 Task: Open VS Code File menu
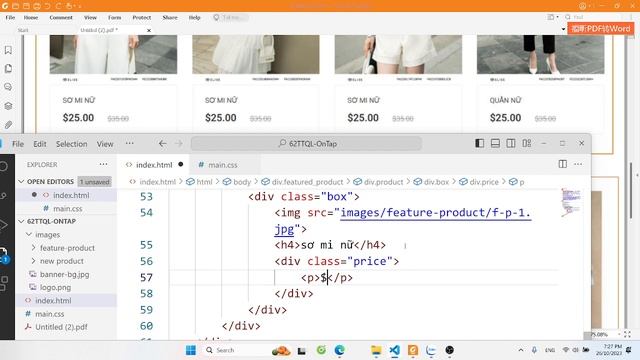coord(18,144)
